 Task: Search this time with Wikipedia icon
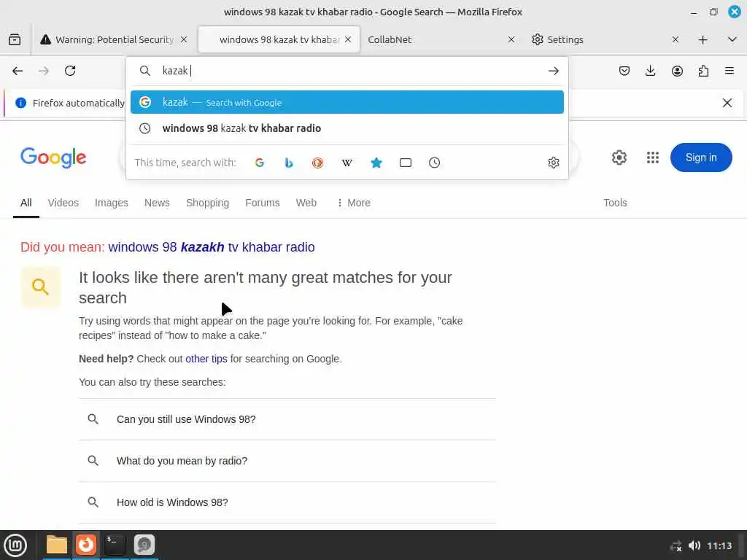347,163
